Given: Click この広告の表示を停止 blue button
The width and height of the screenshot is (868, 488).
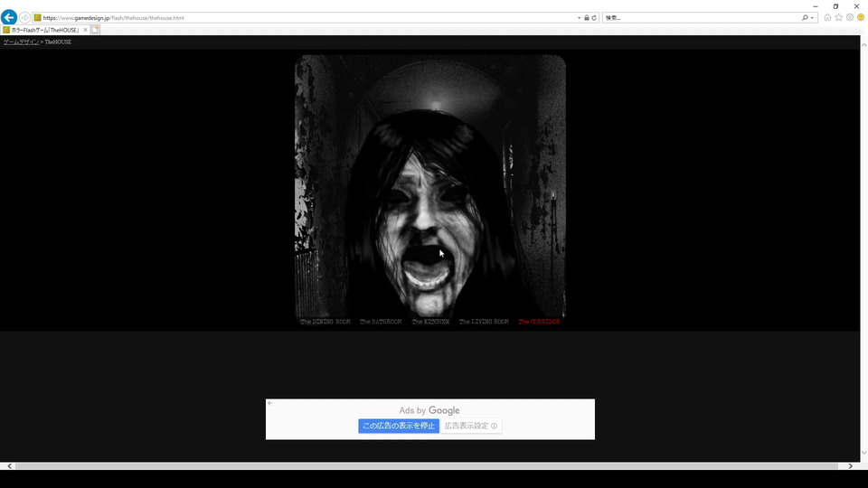Looking at the screenshot, I should (x=399, y=426).
